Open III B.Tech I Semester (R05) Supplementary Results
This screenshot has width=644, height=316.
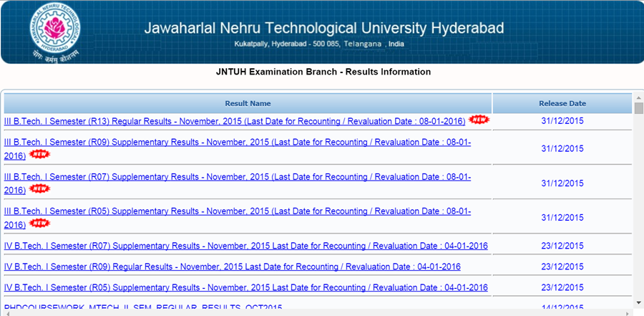[238, 218]
